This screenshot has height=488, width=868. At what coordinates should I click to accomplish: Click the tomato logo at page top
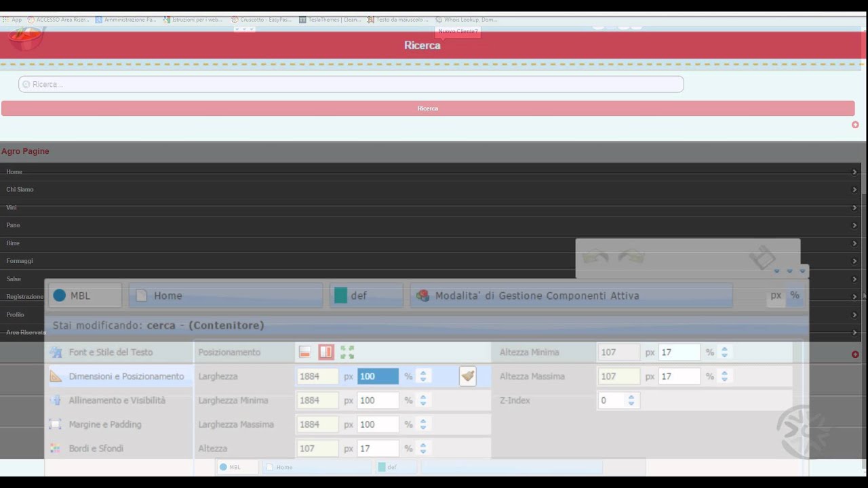point(26,38)
